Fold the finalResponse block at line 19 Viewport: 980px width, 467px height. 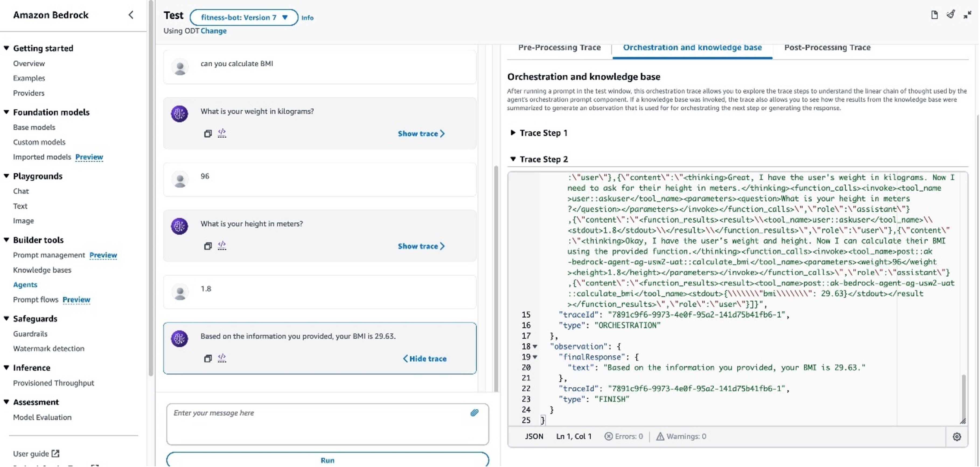(x=535, y=357)
